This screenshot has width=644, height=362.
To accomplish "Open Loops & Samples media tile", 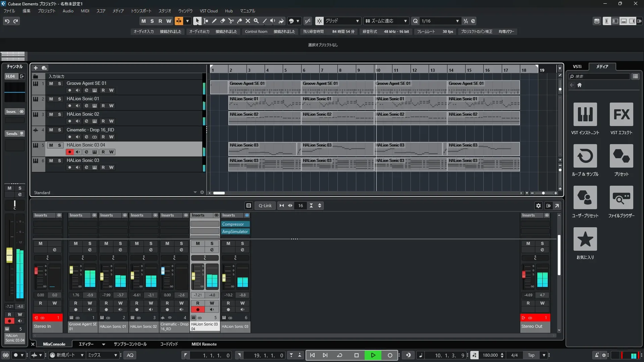I will (585, 156).
